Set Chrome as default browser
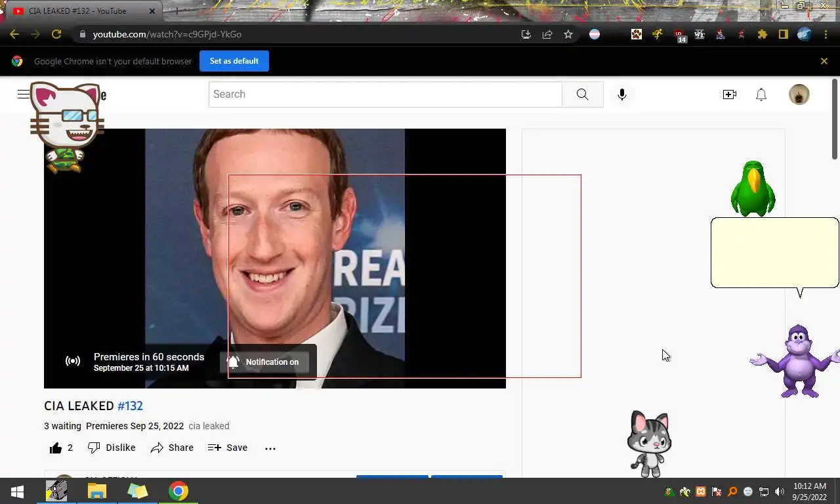Screen dimensions: 840x504 [234, 61]
